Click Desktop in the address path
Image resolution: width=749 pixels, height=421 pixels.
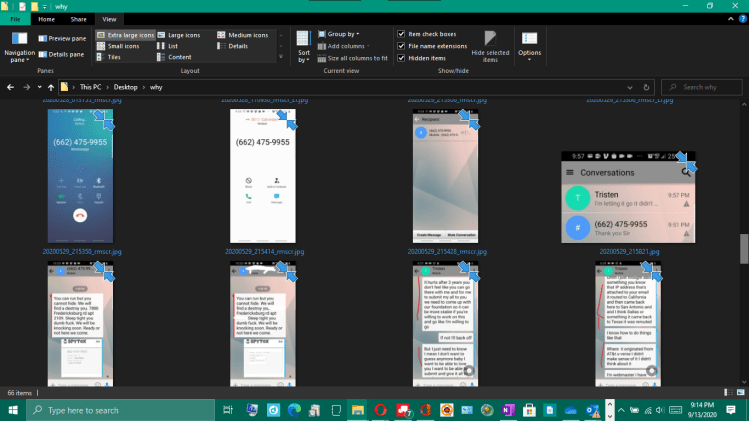(125, 88)
